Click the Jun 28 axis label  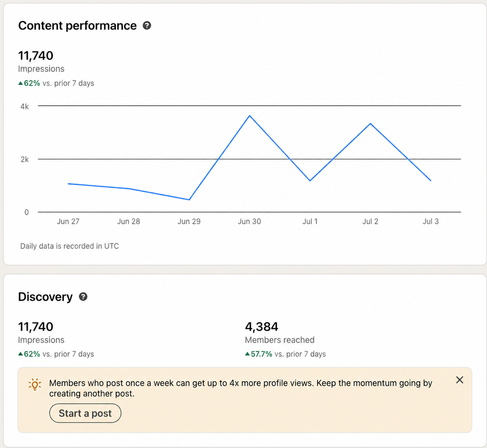pos(128,222)
